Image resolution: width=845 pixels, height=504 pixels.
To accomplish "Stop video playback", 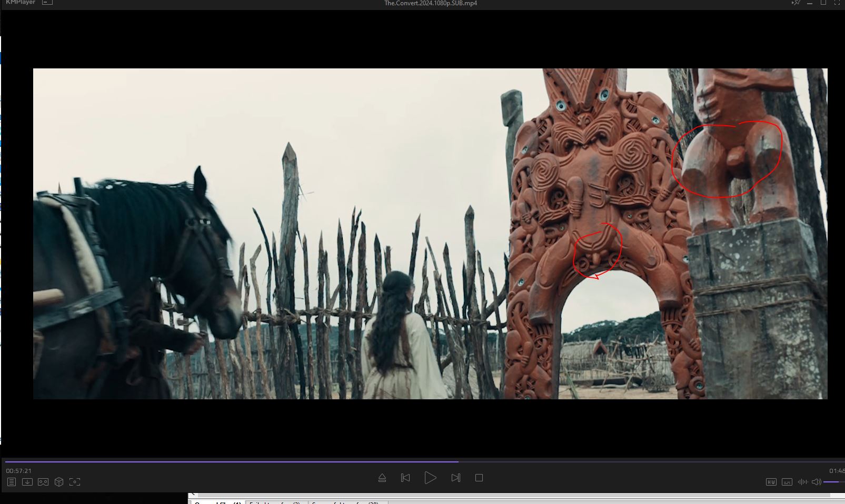I will click(479, 478).
